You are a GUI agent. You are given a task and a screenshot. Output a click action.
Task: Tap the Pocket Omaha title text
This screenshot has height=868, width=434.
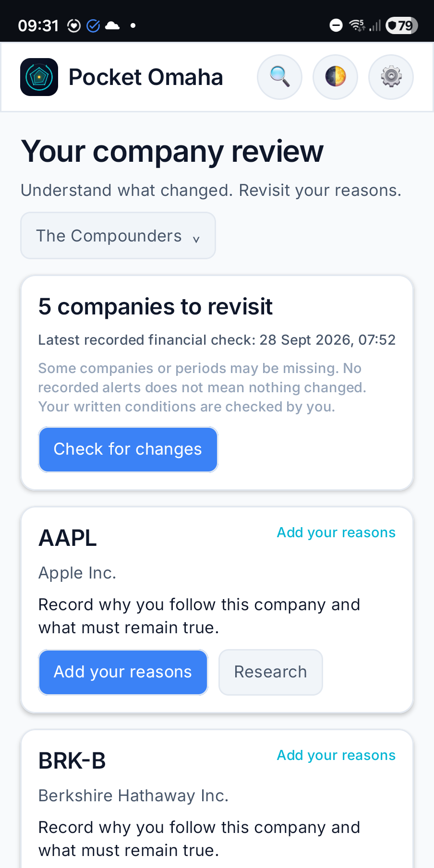point(146,77)
